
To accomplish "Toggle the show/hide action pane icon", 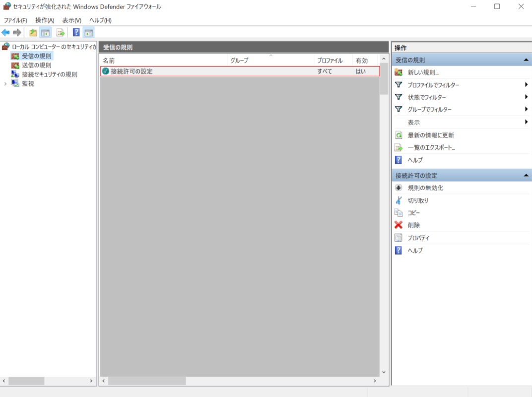I will click(x=89, y=33).
